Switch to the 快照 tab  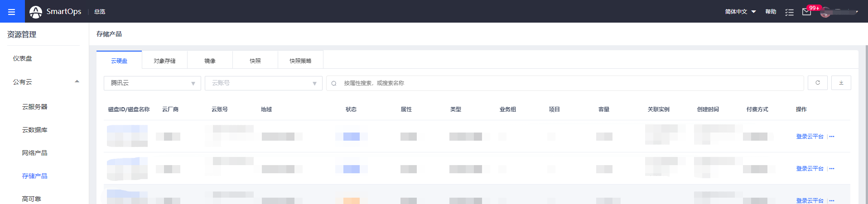[x=255, y=61]
